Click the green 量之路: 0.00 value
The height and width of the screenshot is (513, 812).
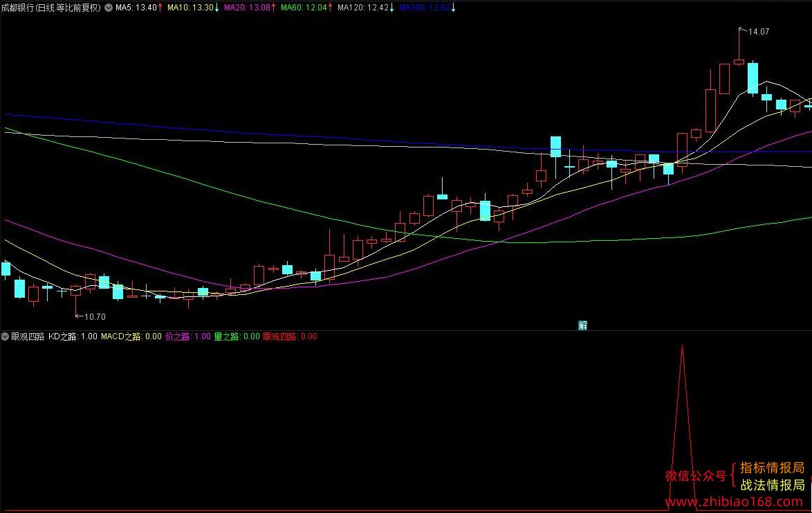point(237,336)
